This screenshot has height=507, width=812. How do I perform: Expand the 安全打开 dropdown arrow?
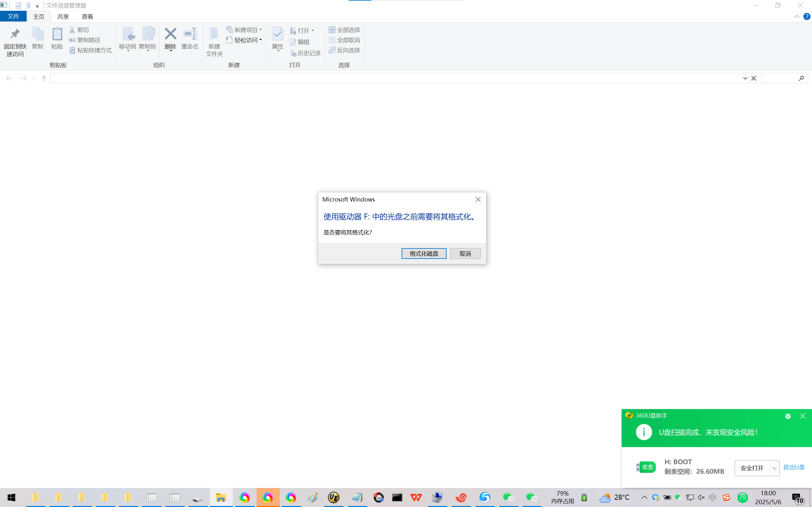click(x=774, y=468)
